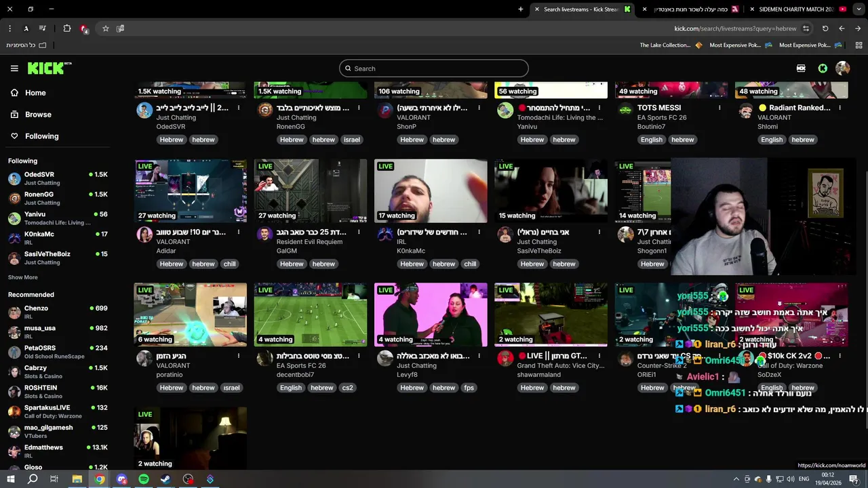Open The Lake Collection bookmark
The image size is (868, 488).
(x=671, y=45)
